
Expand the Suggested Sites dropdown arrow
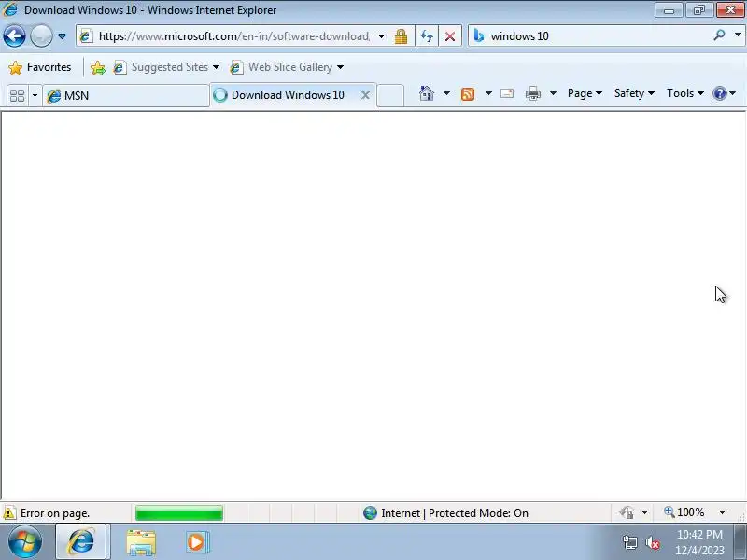pyautogui.click(x=216, y=67)
